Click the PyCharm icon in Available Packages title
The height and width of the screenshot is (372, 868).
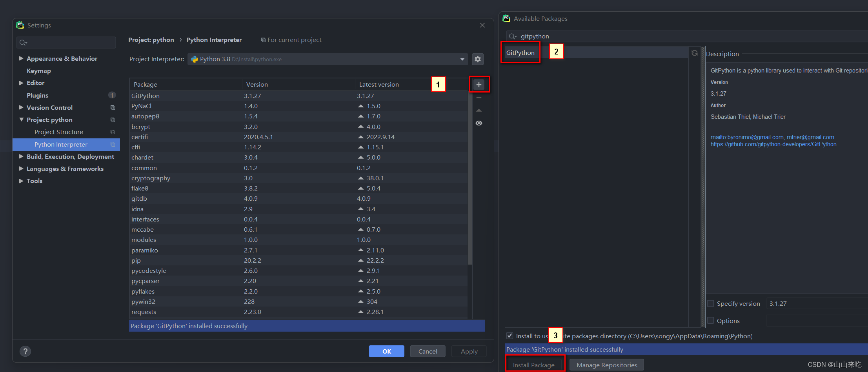(506, 18)
